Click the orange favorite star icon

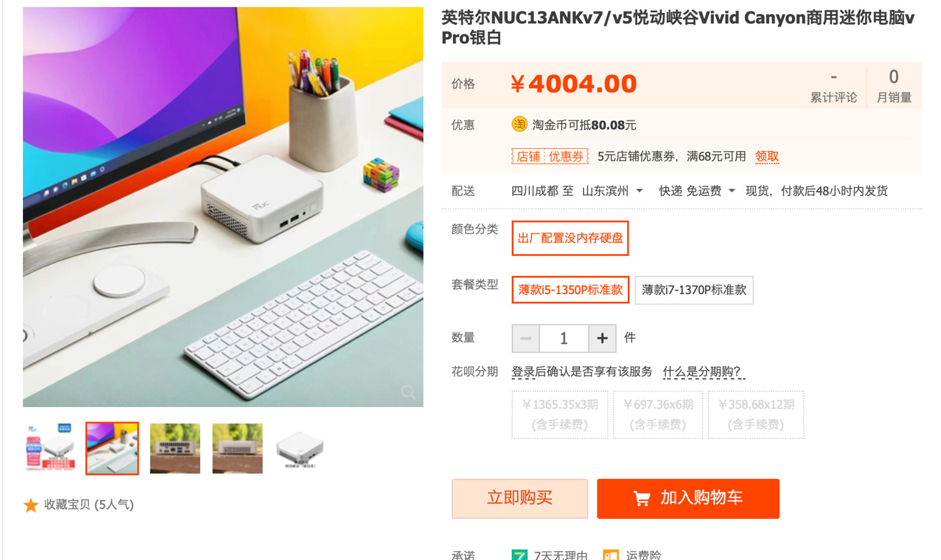pyautogui.click(x=31, y=505)
